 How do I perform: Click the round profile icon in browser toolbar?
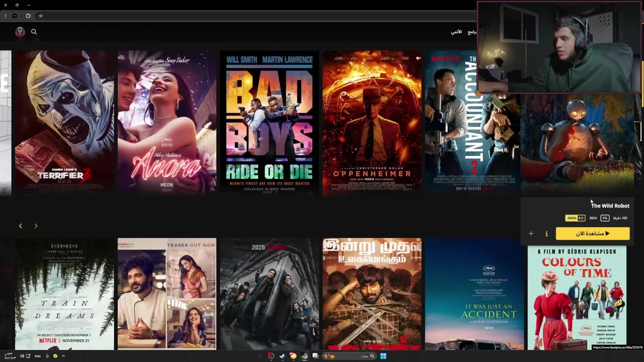(x=15, y=16)
